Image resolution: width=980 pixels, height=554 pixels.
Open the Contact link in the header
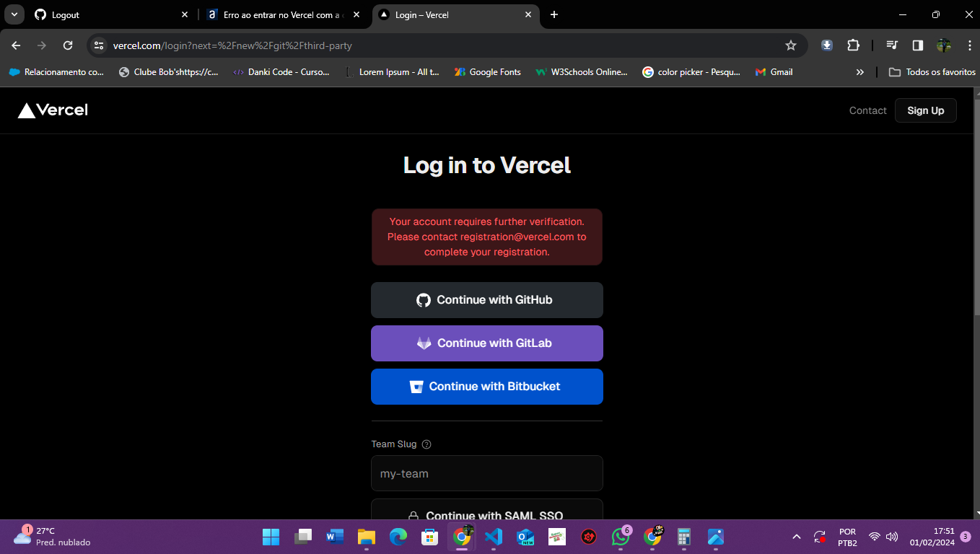pos(867,110)
